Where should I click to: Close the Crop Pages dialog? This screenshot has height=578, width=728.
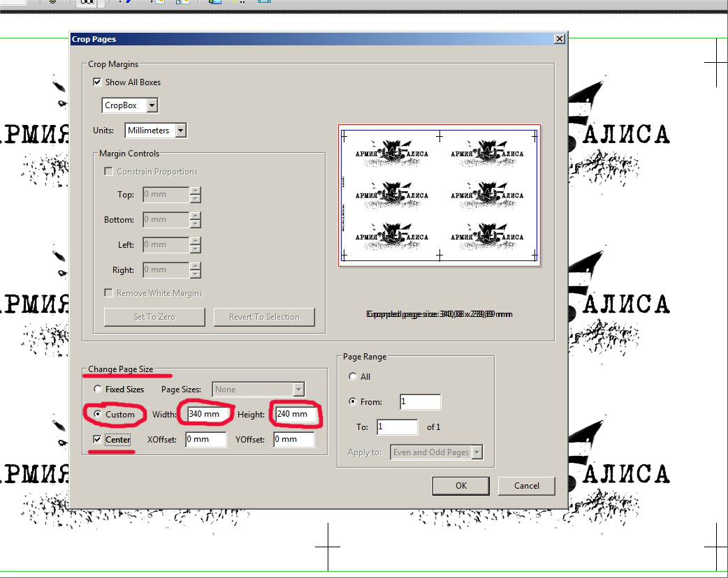(560, 39)
